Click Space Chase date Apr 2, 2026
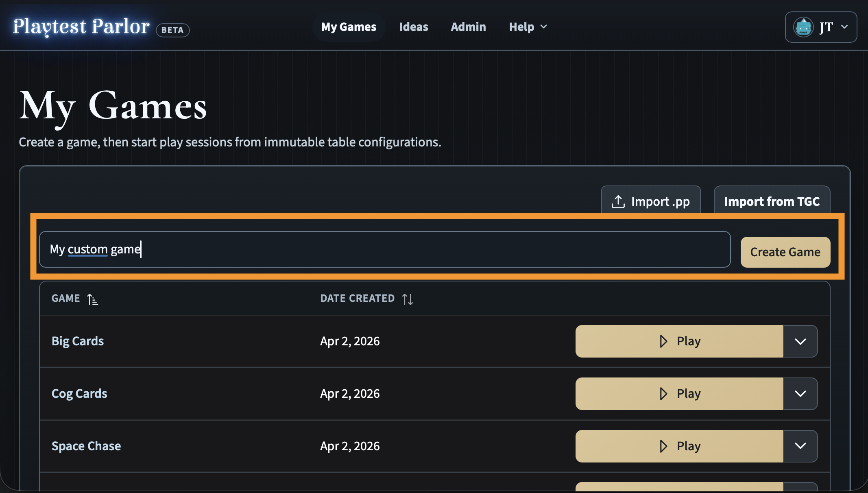Viewport: 868px width, 493px height. click(350, 446)
